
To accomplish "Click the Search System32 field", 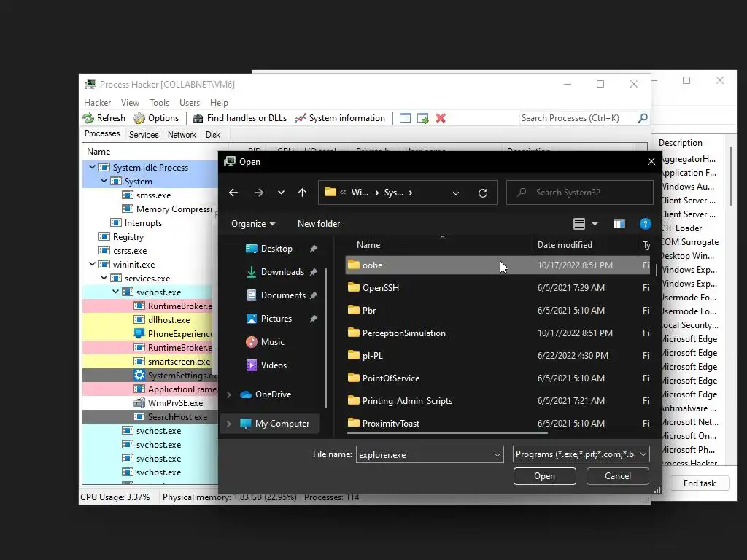I will tap(579, 192).
